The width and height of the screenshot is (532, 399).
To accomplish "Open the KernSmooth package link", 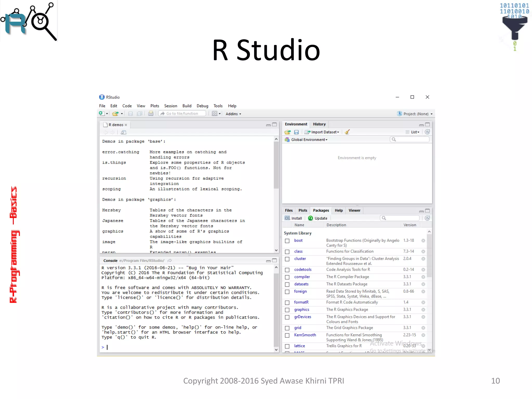I will [305, 335].
